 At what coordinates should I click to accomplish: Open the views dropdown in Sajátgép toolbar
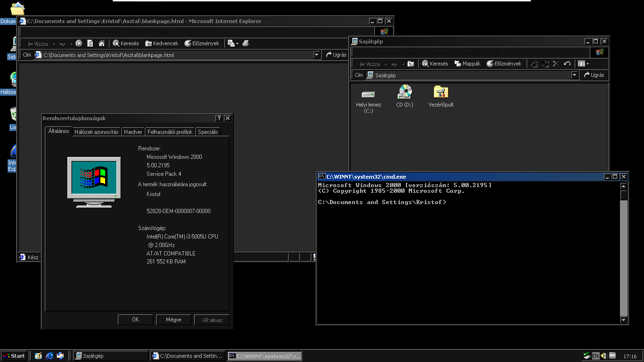pos(587,63)
